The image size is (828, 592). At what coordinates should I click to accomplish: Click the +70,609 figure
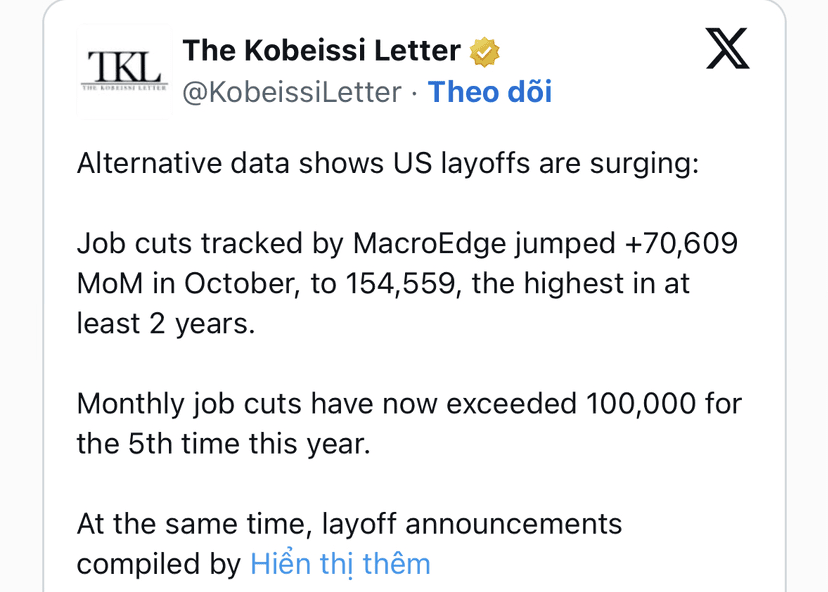coord(681,243)
